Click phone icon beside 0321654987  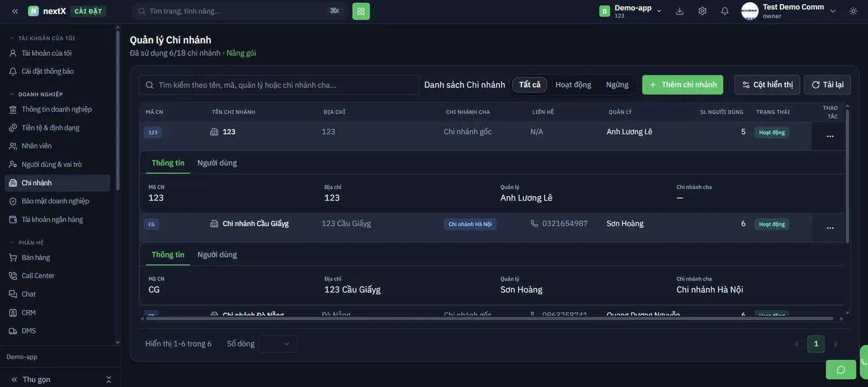[534, 223]
